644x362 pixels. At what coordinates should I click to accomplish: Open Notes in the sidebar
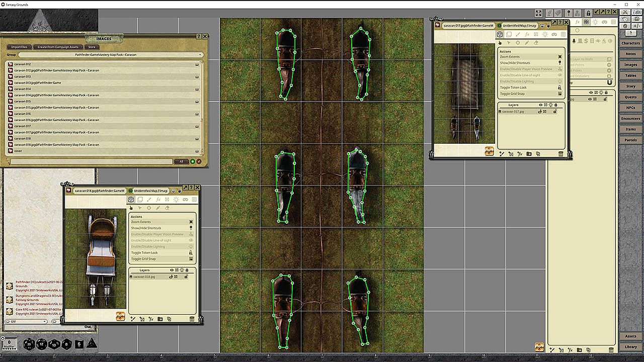[630, 54]
